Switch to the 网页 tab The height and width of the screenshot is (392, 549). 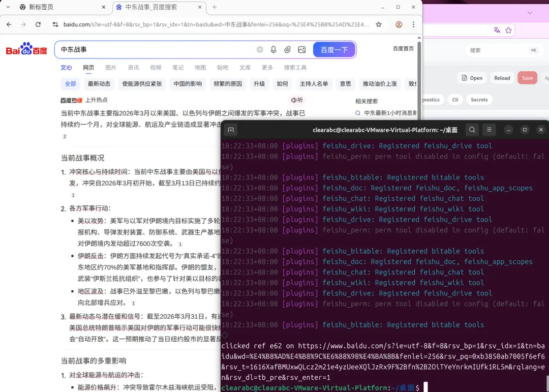coord(88,68)
